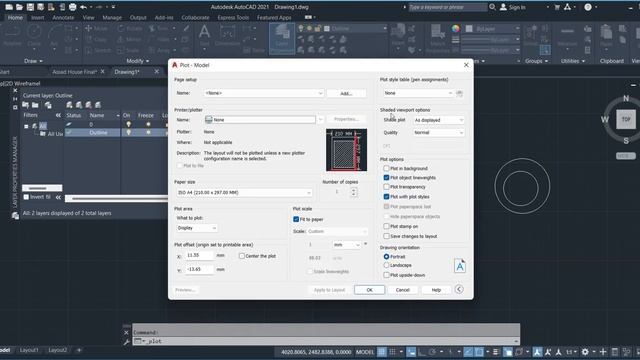Toggle snap mode dots icon in status bar
640x360 pixels.
click(x=392, y=352)
